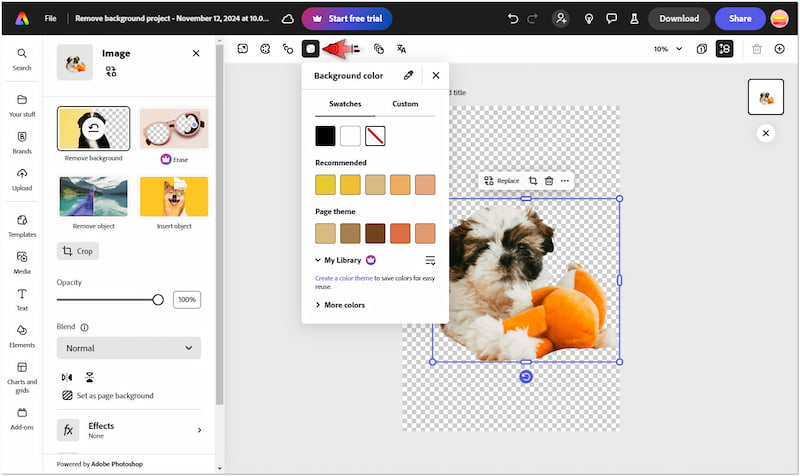The height and width of the screenshot is (476, 800).
Task: Switch to the Custom tab
Action: click(405, 104)
